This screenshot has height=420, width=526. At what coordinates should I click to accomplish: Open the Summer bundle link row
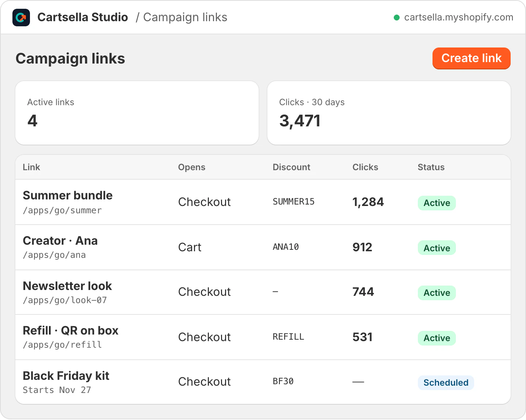tap(263, 202)
